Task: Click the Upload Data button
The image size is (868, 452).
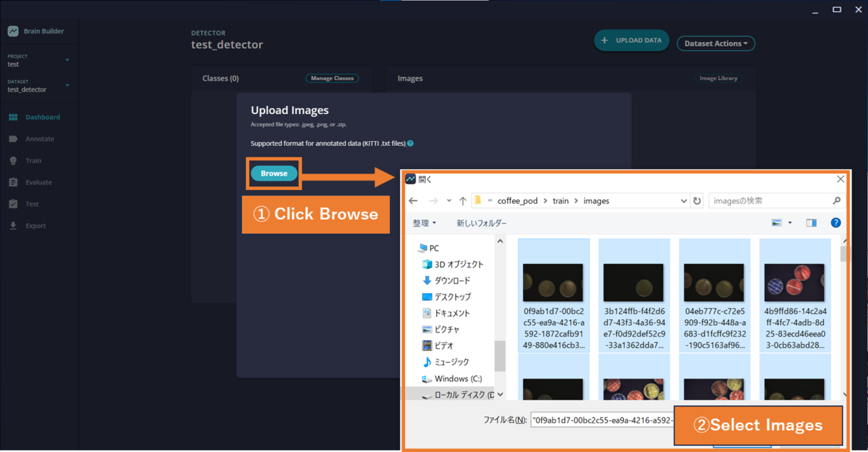Action: (x=632, y=40)
